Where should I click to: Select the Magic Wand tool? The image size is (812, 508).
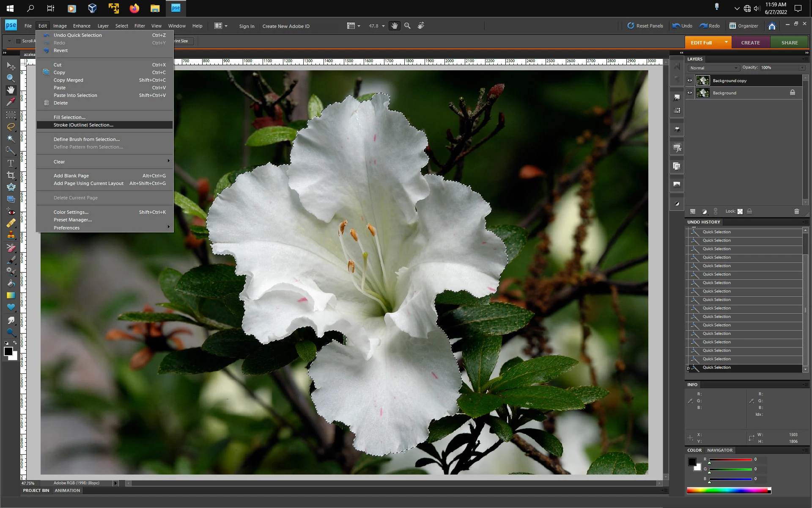[x=11, y=138]
